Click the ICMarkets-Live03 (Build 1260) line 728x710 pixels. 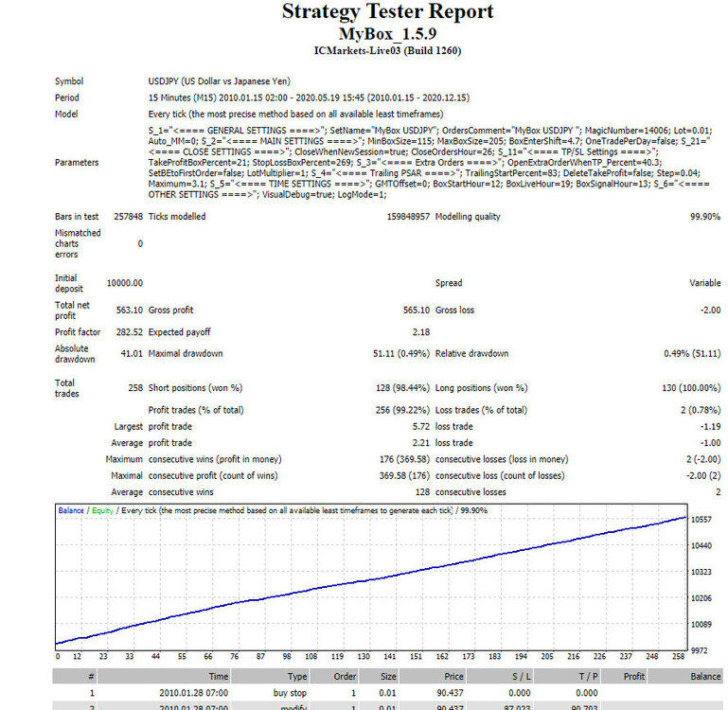click(388, 50)
